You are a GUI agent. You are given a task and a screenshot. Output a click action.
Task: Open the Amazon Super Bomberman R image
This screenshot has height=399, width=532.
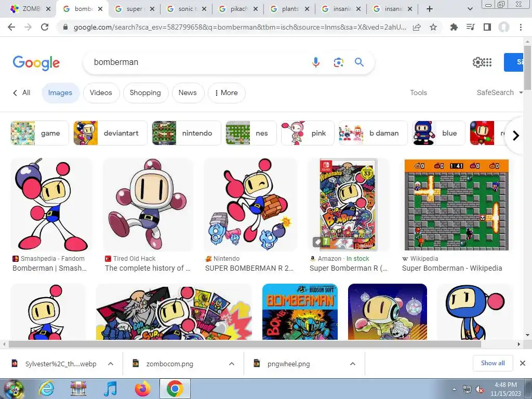point(349,205)
